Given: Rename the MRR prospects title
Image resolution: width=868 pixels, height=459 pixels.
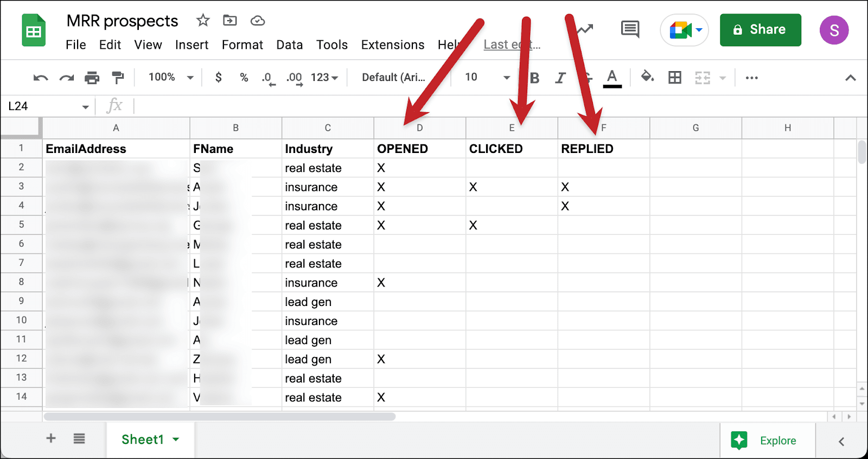Looking at the screenshot, I should [122, 21].
